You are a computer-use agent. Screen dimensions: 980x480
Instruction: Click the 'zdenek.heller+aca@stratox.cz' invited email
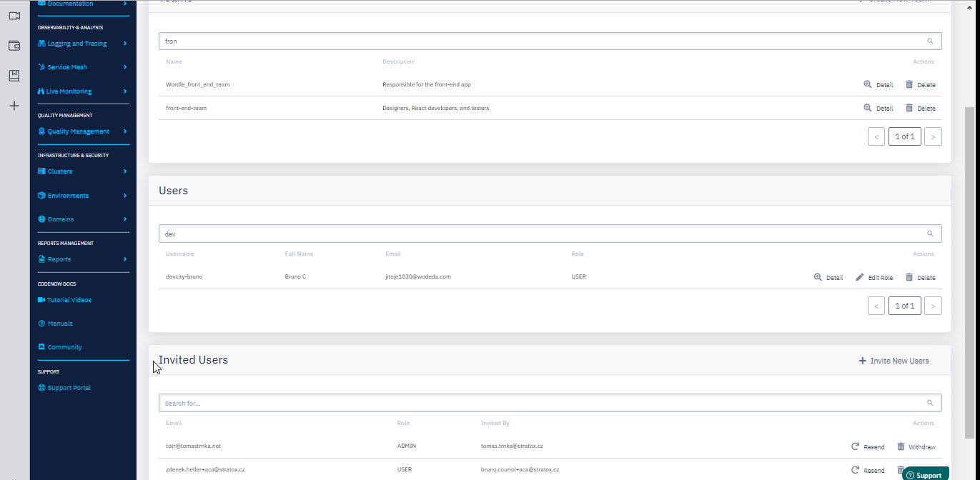(x=205, y=469)
